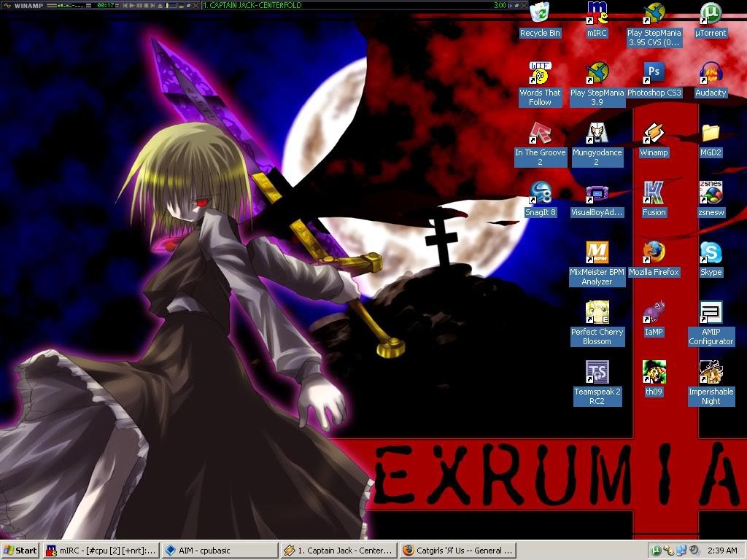Open the volume speaker tray icon
The image size is (747, 560).
[694, 551]
